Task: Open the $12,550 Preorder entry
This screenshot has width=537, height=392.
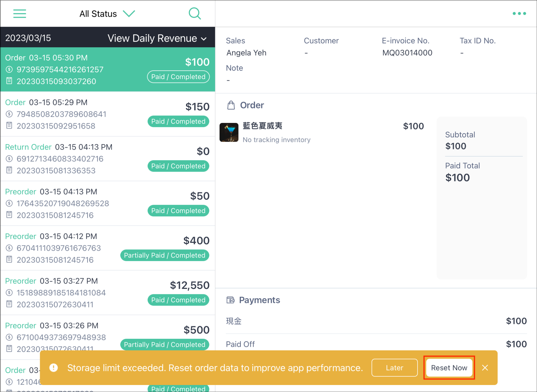Action: tap(108, 293)
